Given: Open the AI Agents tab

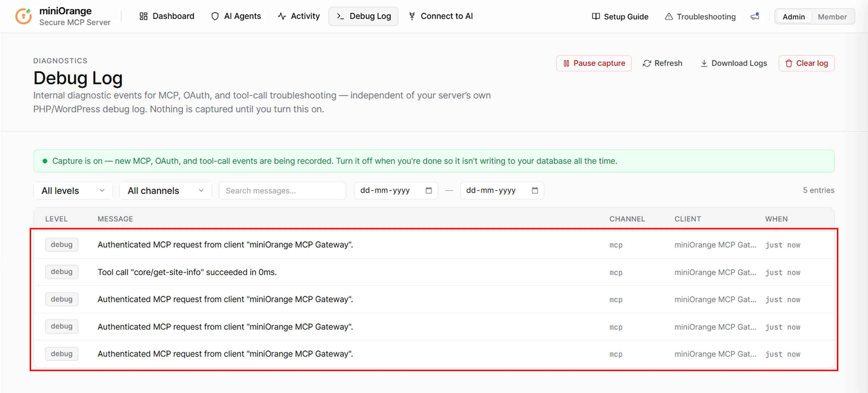Looking at the screenshot, I should [236, 16].
